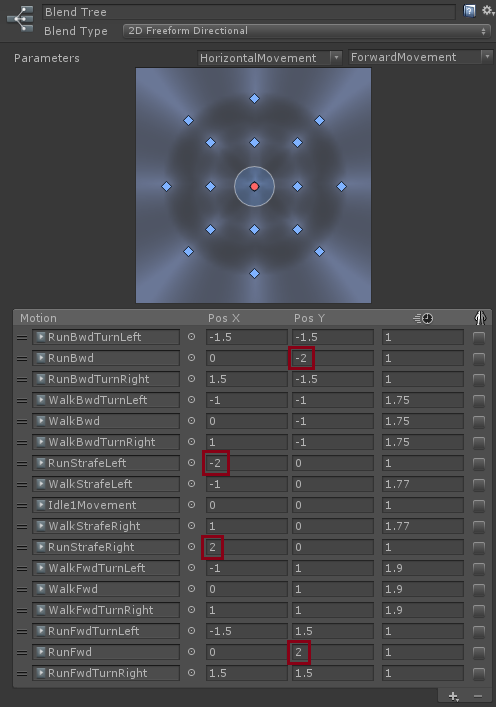This screenshot has height=707, width=496.
Task: Open the ForwardMovement parameter dropdown
Action: pos(420,57)
